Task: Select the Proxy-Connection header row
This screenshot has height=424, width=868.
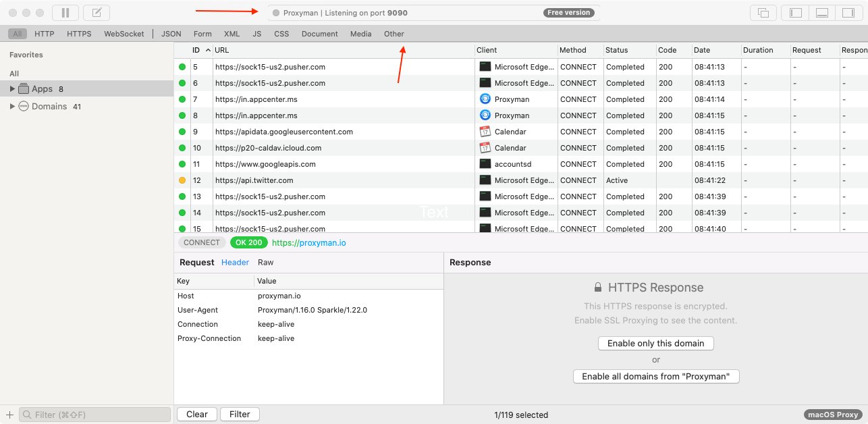Action: (x=308, y=338)
